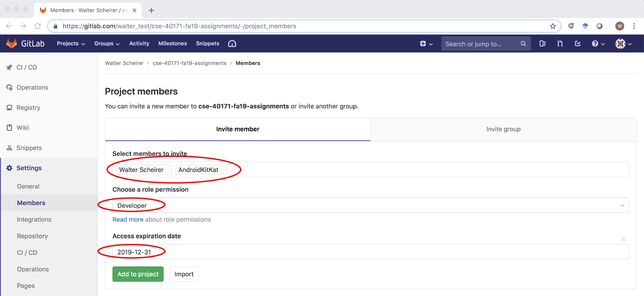This screenshot has width=644, height=296.
Task: Click the AndroidKitKat member chip
Action: click(x=201, y=170)
